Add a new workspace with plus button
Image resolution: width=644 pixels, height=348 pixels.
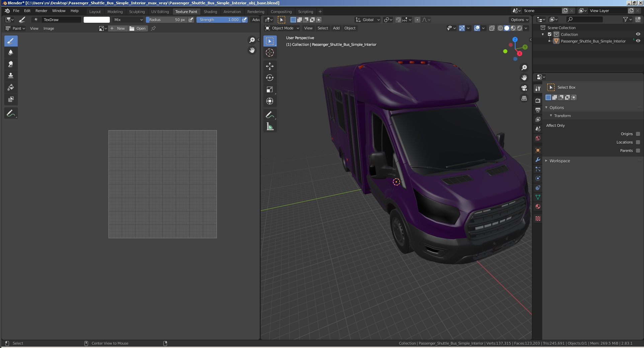[x=320, y=11]
